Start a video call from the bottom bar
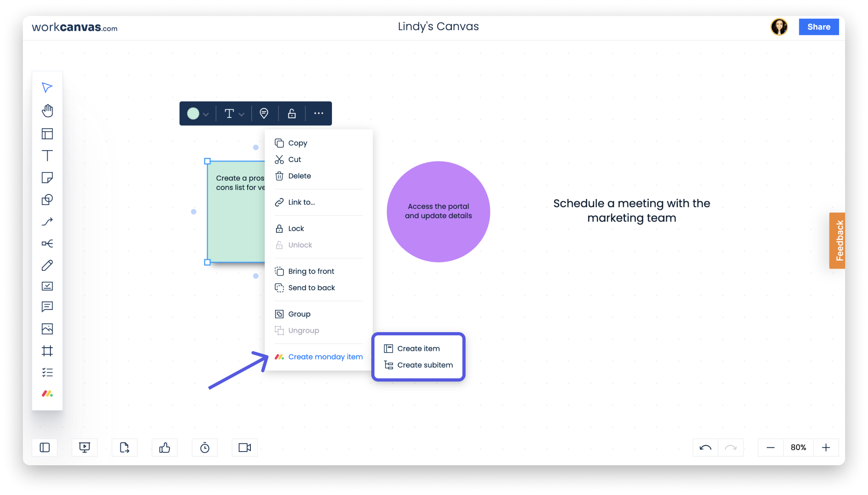868x495 pixels. [x=244, y=447]
